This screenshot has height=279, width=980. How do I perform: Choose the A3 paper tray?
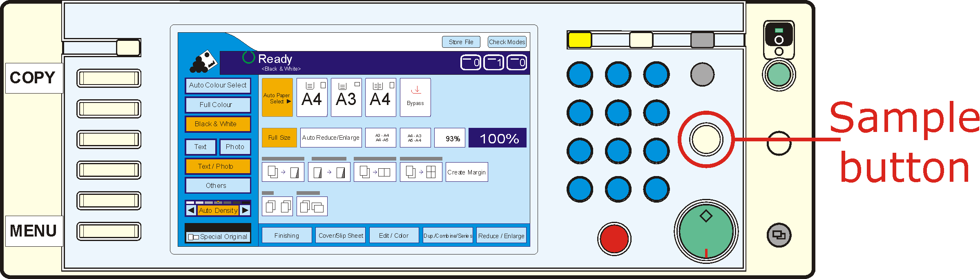point(346,97)
